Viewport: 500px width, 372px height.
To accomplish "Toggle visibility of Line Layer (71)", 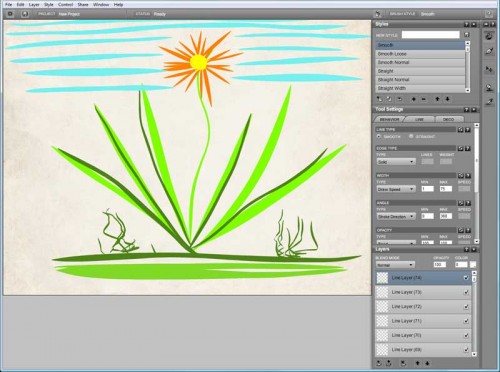I will [x=466, y=321].
